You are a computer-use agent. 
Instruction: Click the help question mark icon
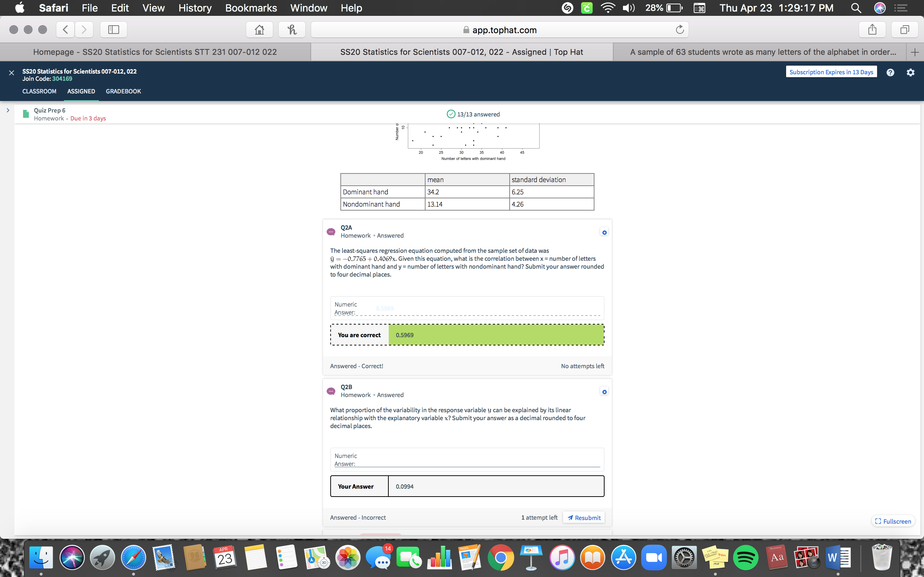coord(890,72)
